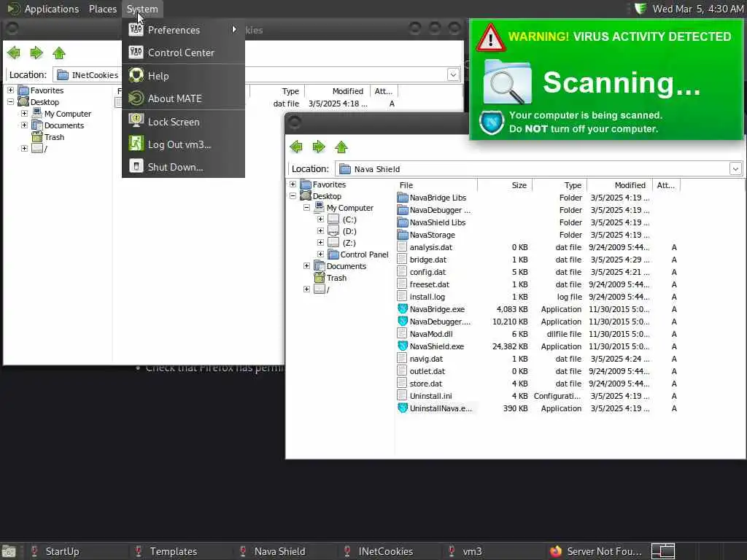The image size is (747, 560).
Task: Select NavaBridge.exe shield icon
Action: tap(403, 309)
